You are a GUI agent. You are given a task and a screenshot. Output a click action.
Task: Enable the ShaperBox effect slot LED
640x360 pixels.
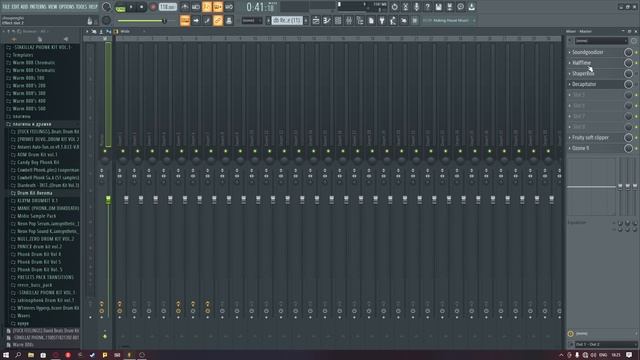[x=636, y=73]
